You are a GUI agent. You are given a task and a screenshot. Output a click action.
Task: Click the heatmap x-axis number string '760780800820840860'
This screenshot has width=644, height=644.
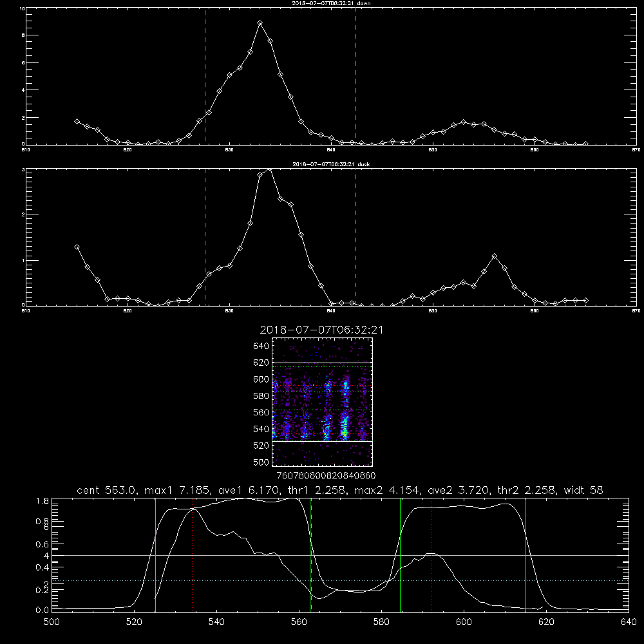click(x=326, y=476)
